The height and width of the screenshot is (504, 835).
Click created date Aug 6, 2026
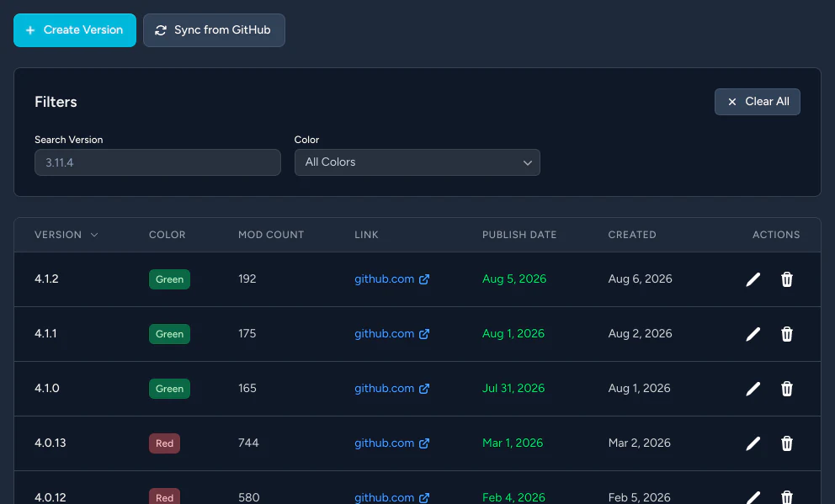[640, 279]
